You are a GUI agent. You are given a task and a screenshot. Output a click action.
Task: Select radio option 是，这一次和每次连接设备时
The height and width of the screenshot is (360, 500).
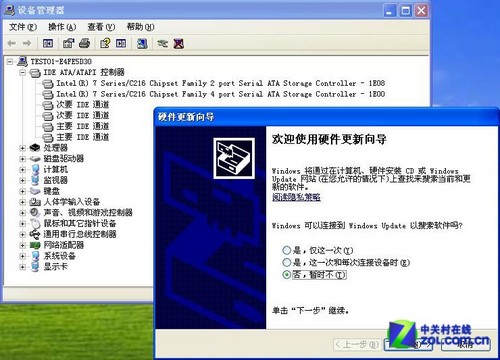tap(287, 262)
